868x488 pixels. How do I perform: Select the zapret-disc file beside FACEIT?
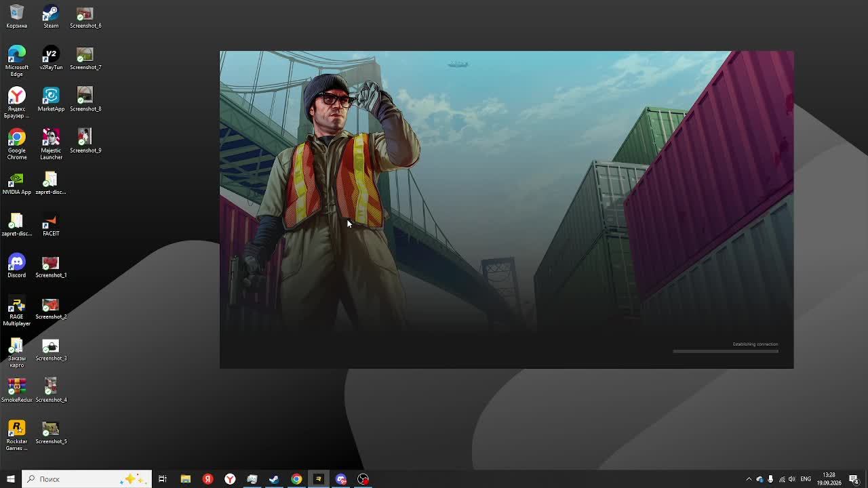pyautogui.click(x=16, y=224)
